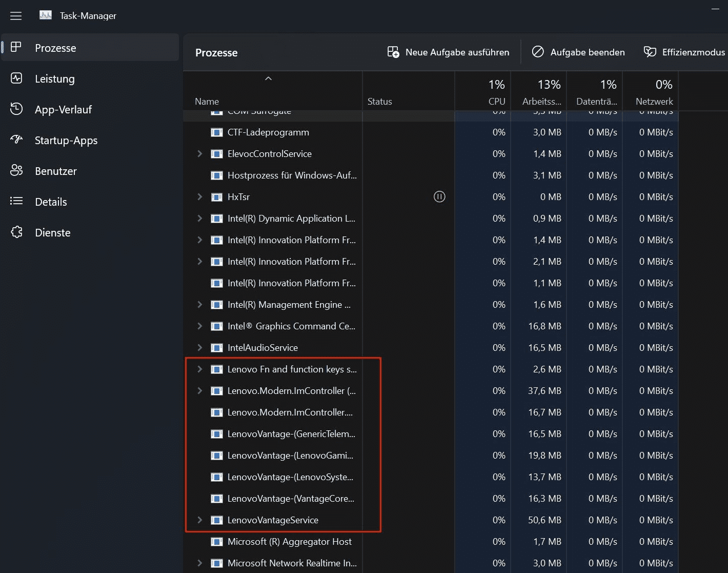Click the Aufgabe beenden button

[x=578, y=52]
